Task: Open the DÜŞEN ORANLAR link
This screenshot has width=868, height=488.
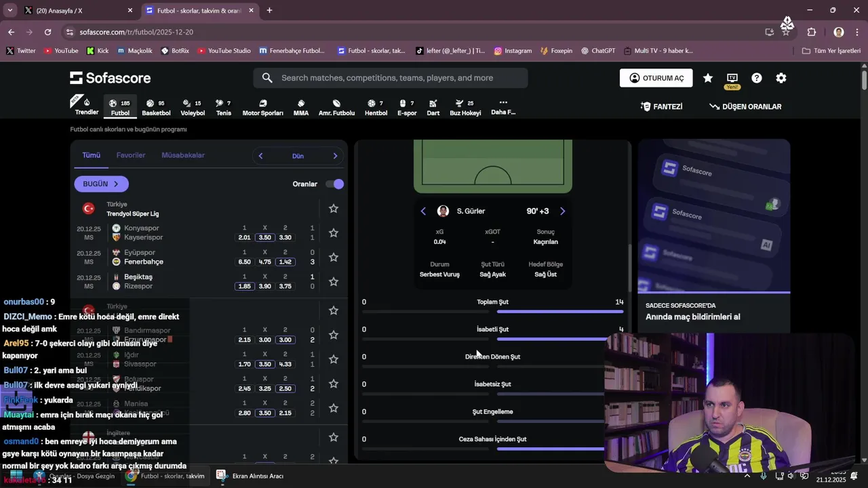Action: 745,106
